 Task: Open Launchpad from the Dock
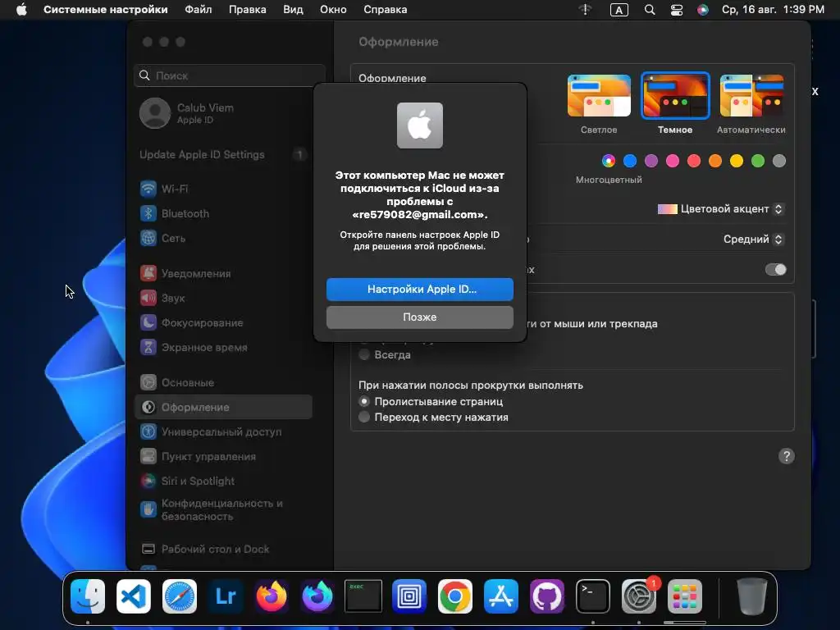[x=685, y=596]
